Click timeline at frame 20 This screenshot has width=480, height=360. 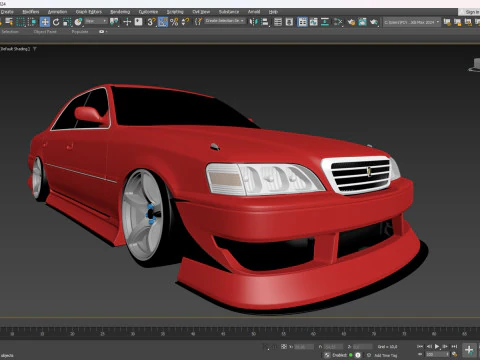click(72, 334)
